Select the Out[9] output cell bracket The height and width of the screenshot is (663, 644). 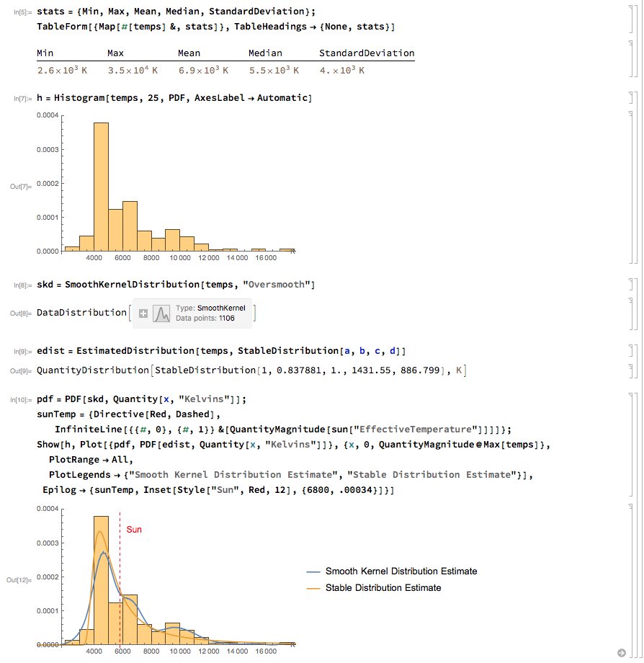pyautogui.click(x=631, y=371)
